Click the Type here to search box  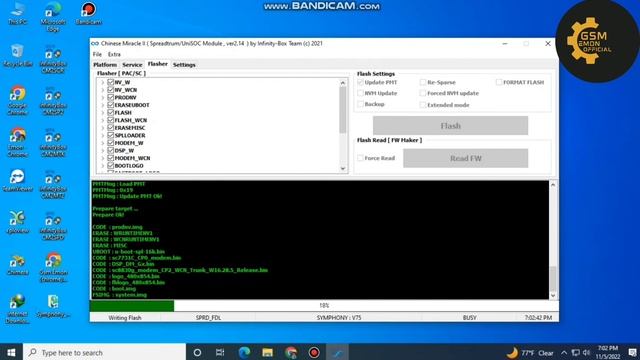(104, 352)
